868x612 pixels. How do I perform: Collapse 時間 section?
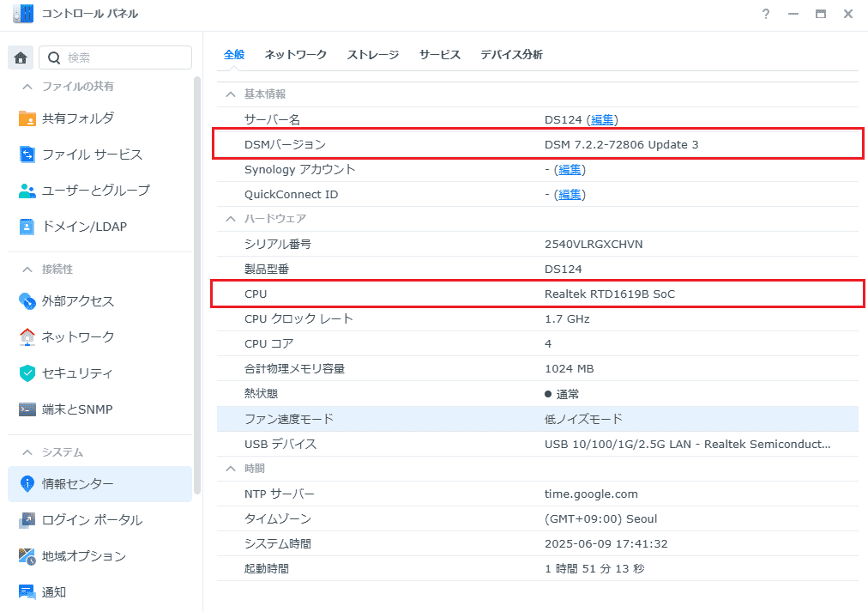pos(231,469)
